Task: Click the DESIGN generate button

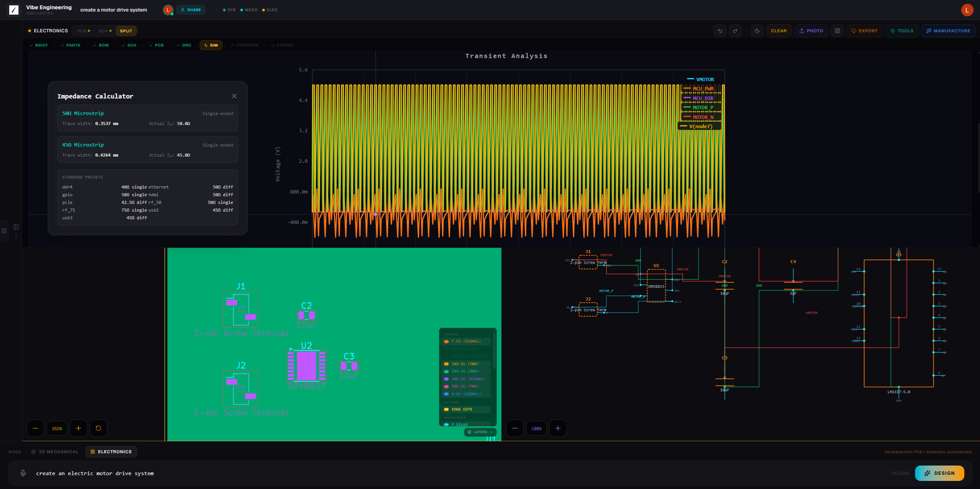Action: click(x=940, y=473)
